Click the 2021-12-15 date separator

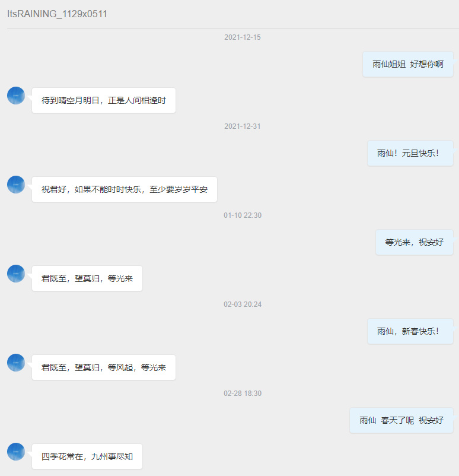click(x=243, y=37)
